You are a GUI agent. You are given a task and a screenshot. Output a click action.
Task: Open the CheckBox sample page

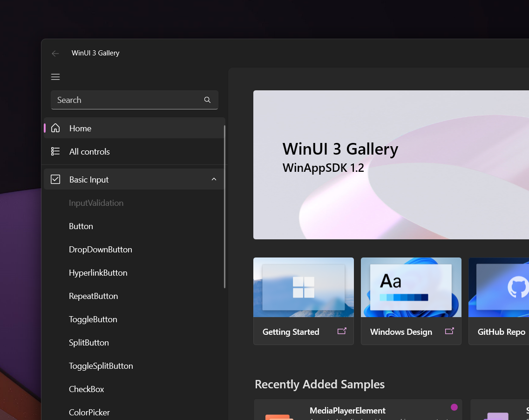click(x=86, y=389)
